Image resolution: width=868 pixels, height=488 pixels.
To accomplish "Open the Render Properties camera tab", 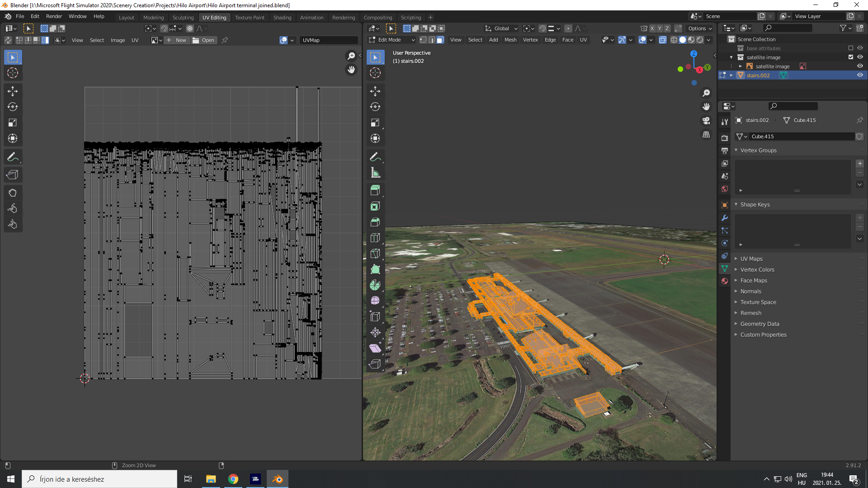I will click(x=725, y=136).
